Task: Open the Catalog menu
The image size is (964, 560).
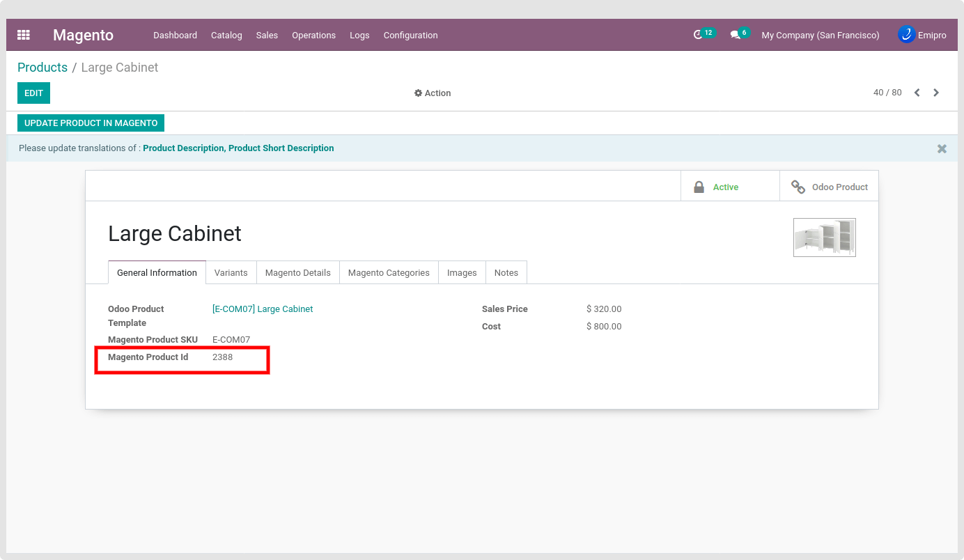Action: 226,35
